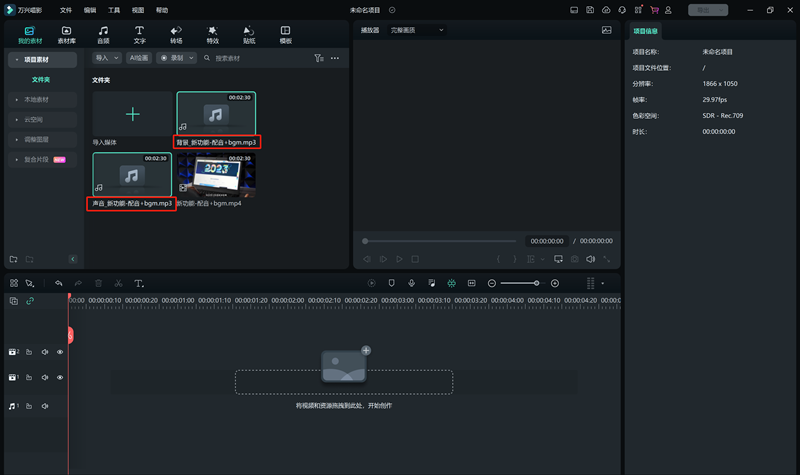Collapse the media sidebar with arrow button

click(72, 259)
